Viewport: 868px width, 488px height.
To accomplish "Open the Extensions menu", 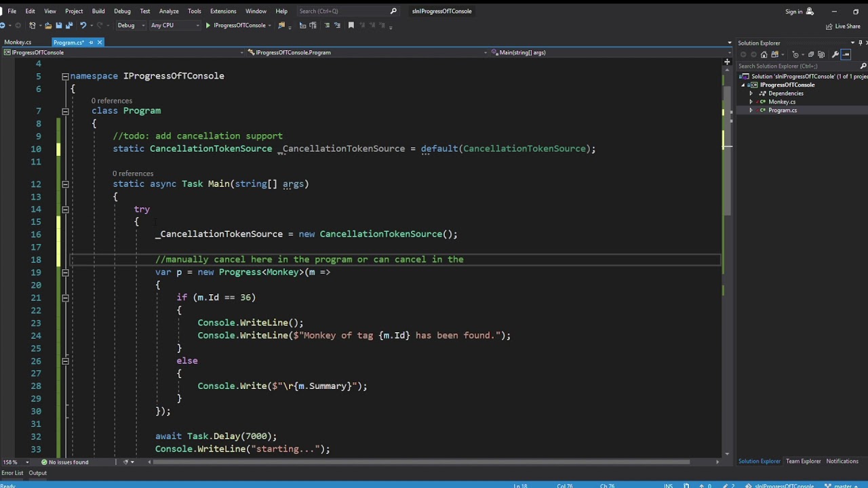I will 223,11.
